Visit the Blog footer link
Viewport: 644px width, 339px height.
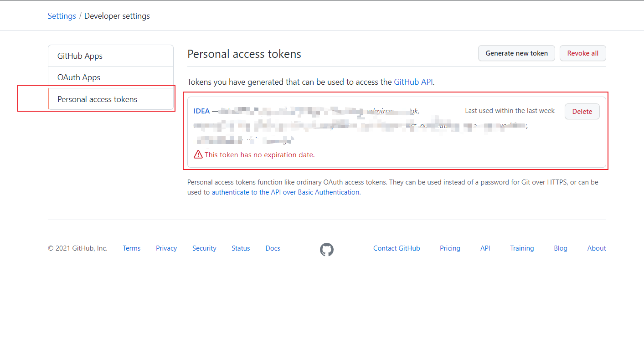click(x=561, y=248)
